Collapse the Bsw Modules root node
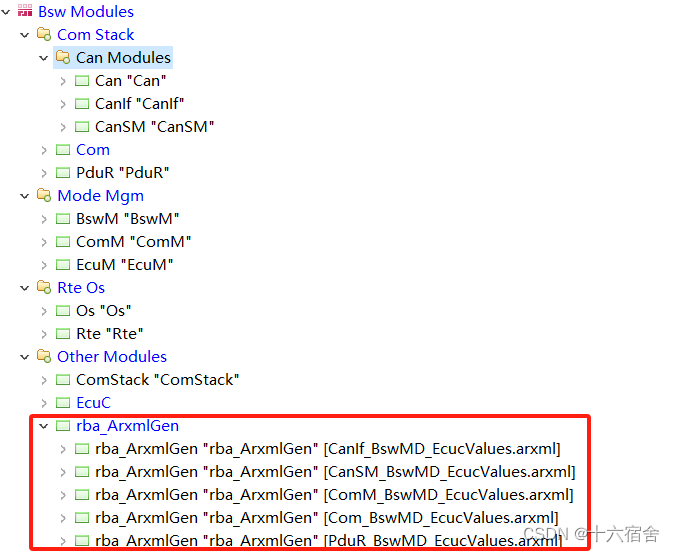This screenshot has height=552, width=675. (6, 12)
